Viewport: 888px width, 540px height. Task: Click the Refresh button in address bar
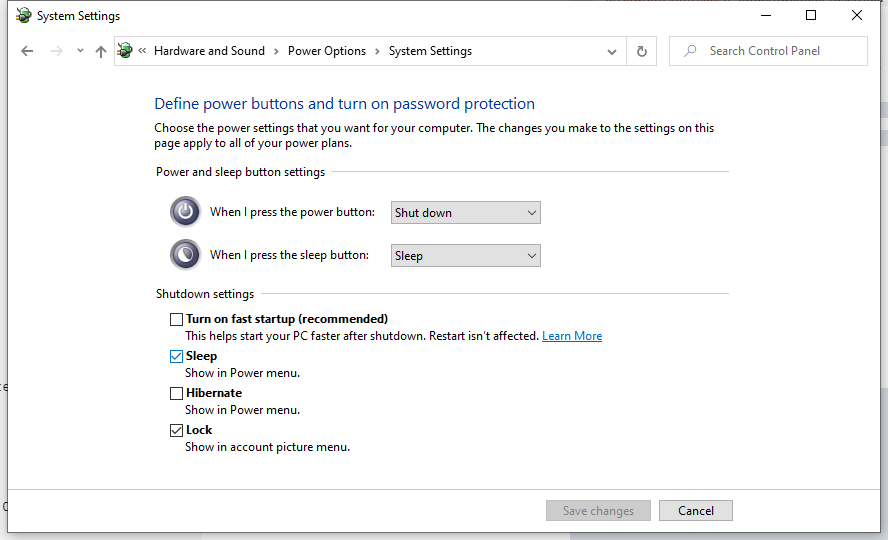(641, 51)
